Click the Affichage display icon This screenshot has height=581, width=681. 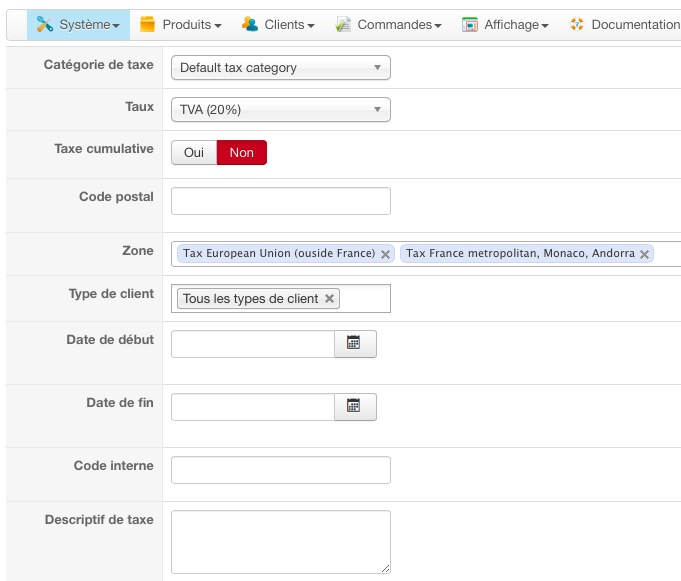tap(470, 24)
